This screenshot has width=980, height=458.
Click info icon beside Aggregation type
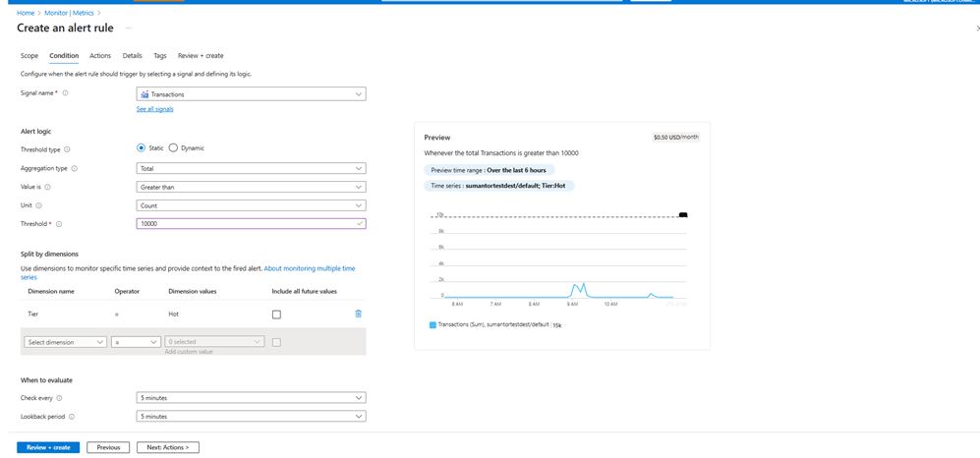coord(75,168)
